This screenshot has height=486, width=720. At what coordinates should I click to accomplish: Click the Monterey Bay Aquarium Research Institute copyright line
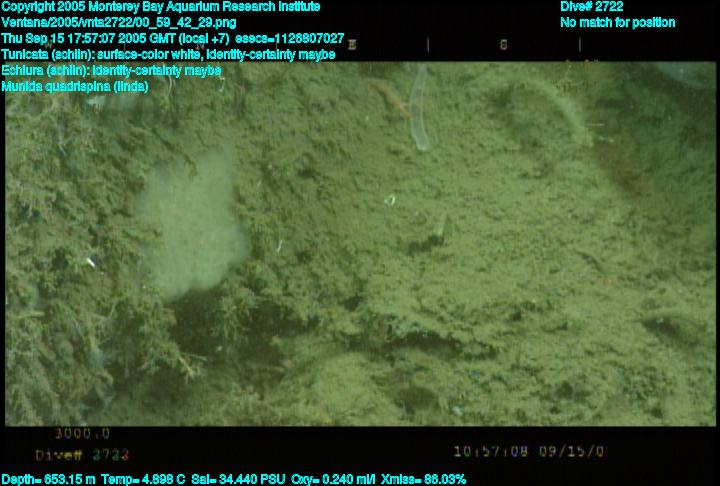click(x=160, y=7)
